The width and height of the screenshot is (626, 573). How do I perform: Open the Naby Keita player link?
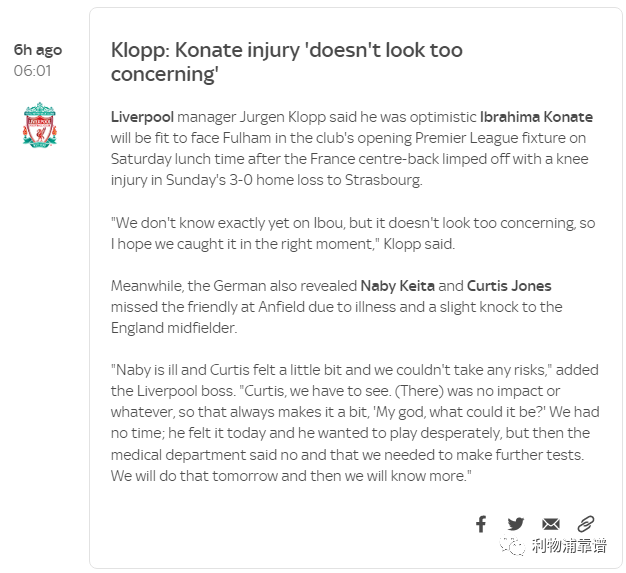point(397,286)
